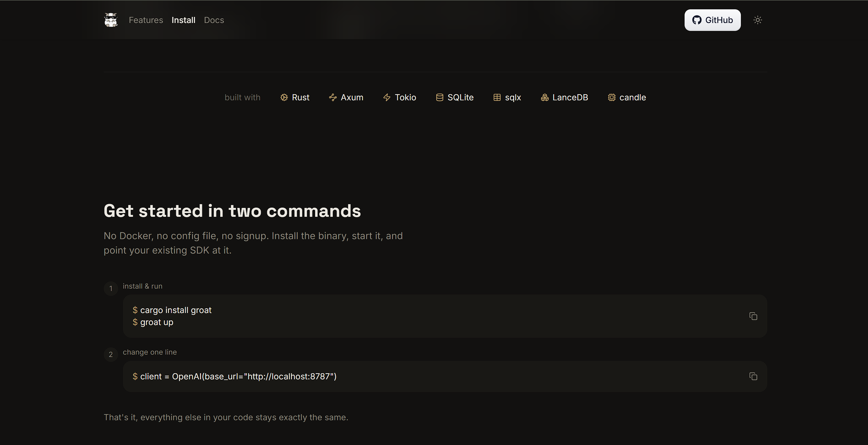The width and height of the screenshot is (868, 445).
Task: Click "That's it, everything else" closing sentence
Action: coord(226,417)
